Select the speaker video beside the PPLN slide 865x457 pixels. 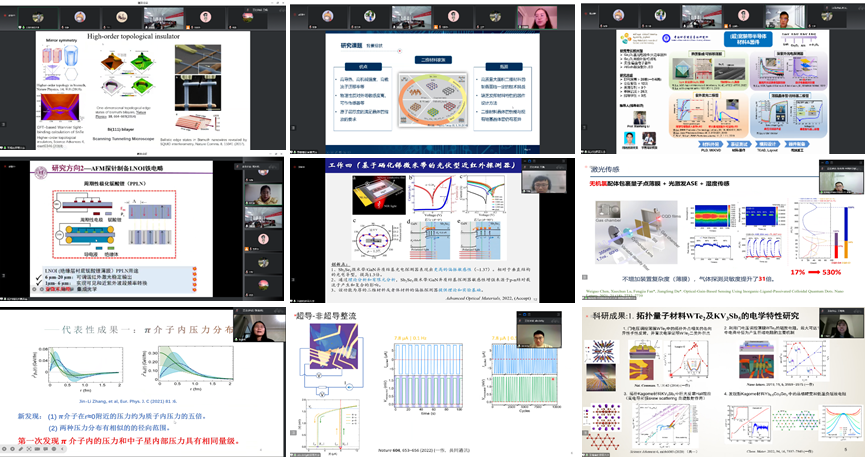(x=262, y=192)
